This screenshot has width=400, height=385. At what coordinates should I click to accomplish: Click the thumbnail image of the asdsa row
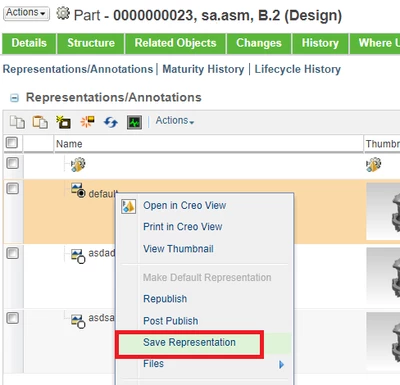click(x=383, y=341)
